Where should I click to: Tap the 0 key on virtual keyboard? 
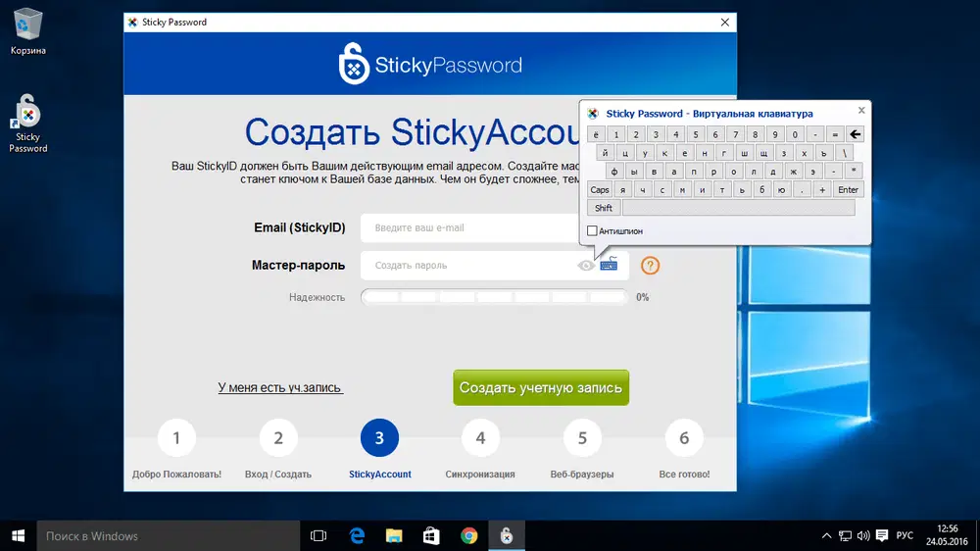click(x=795, y=134)
